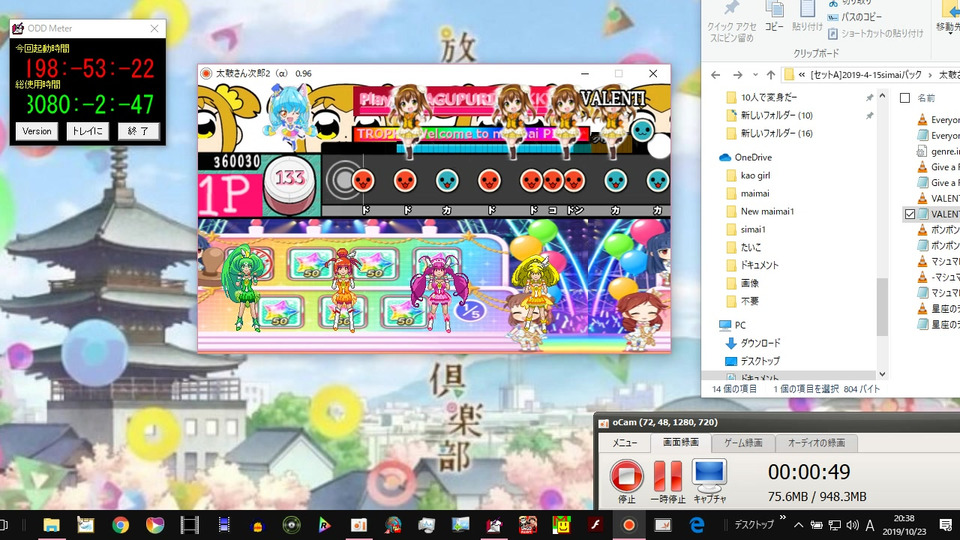Image resolution: width=960 pixels, height=540 pixels.
Task: Select genre.ini file in file list
Action: [x=939, y=151]
